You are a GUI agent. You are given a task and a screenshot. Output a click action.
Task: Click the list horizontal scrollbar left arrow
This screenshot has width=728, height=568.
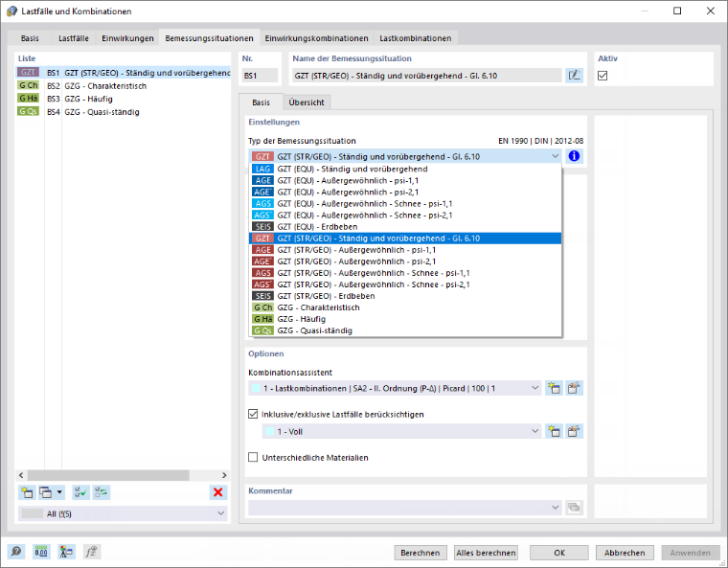[x=21, y=475]
